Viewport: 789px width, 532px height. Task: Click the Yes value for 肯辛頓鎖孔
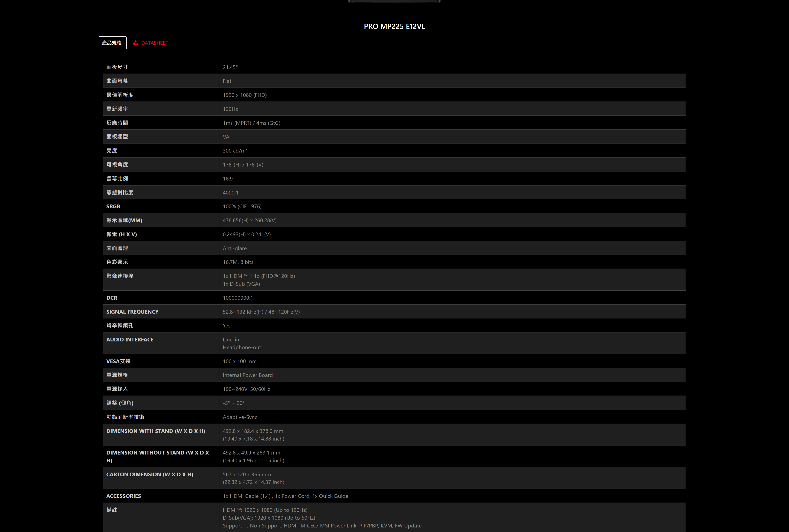tap(227, 325)
